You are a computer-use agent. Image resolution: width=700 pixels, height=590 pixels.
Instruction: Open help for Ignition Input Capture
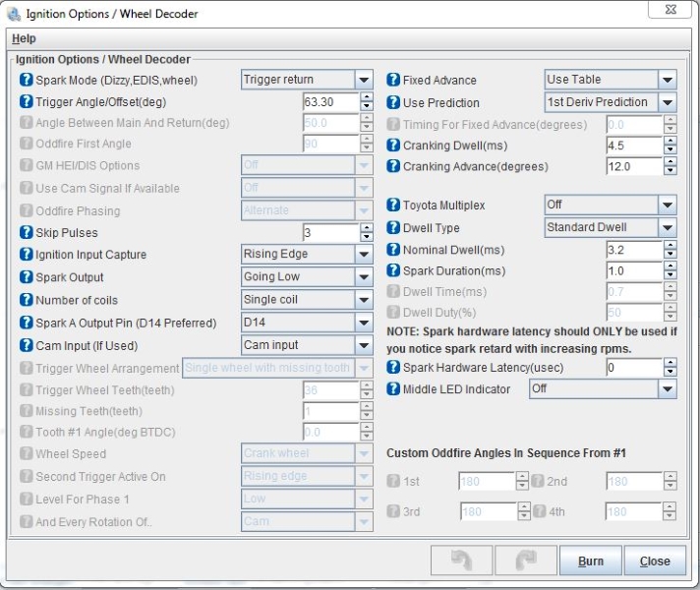point(27,254)
